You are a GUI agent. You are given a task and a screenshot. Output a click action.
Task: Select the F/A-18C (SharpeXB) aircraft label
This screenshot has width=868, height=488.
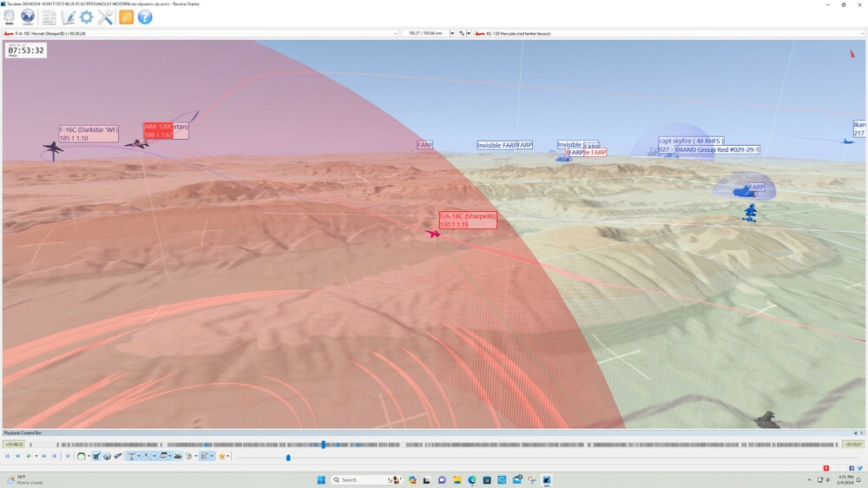[x=468, y=220]
